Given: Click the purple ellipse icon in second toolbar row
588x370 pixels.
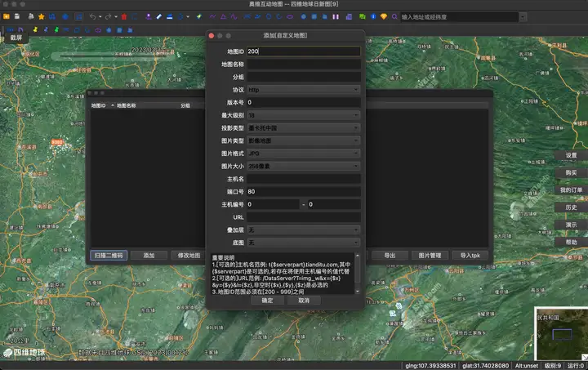Looking at the screenshot, I should [98, 30].
